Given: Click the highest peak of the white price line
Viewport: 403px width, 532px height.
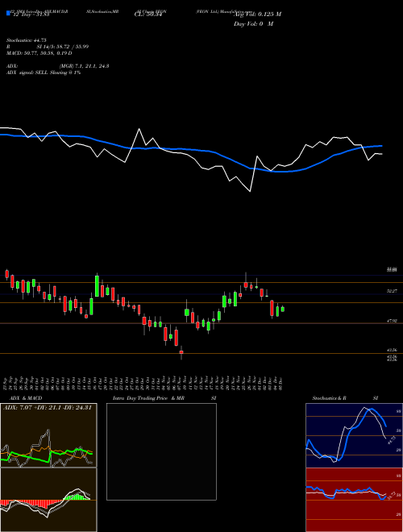Looking at the screenshot, I should pyautogui.click(x=139, y=129).
